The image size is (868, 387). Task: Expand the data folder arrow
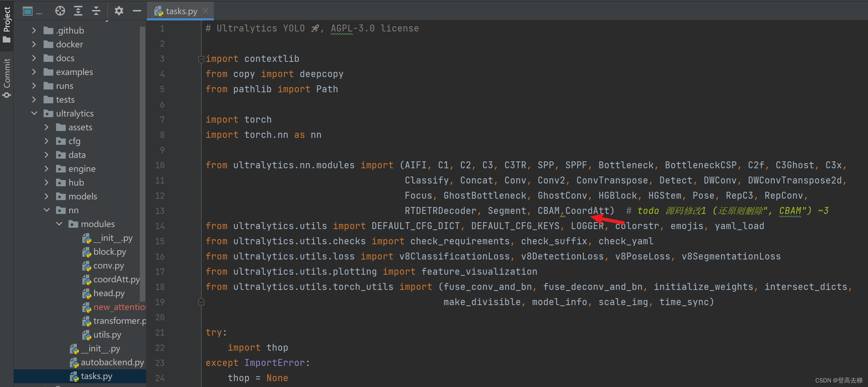pyautogui.click(x=46, y=155)
